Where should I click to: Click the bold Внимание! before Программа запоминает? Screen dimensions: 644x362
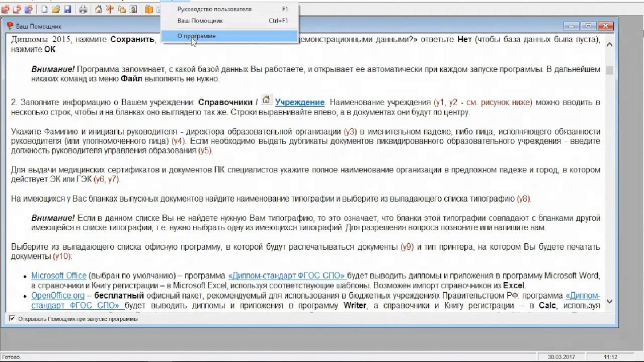(x=53, y=69)
